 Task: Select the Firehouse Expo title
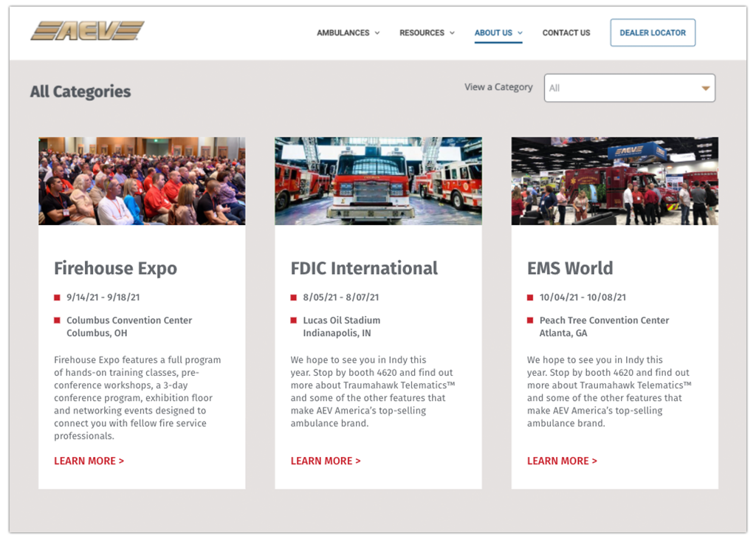115,268
